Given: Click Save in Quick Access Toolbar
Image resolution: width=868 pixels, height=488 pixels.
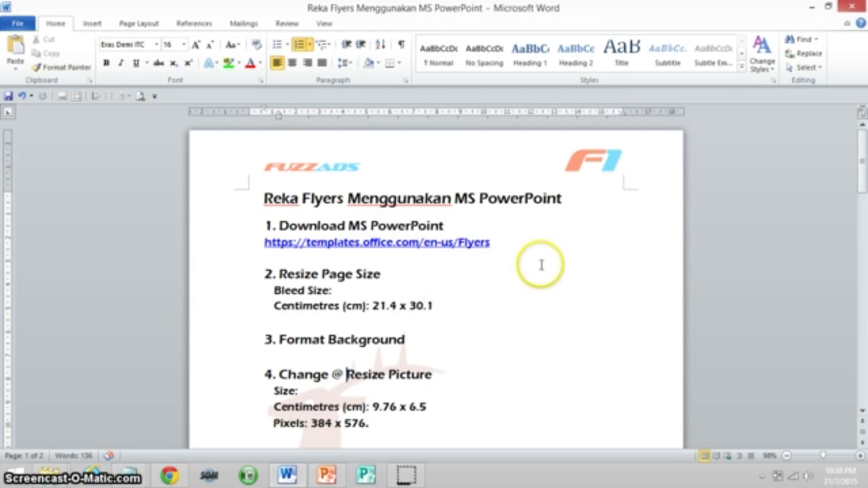Looking at the screenshot, I should point(8,96).
